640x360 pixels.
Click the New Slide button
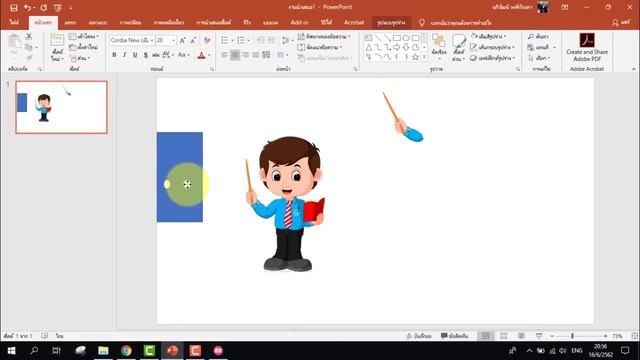click(57, 47)
